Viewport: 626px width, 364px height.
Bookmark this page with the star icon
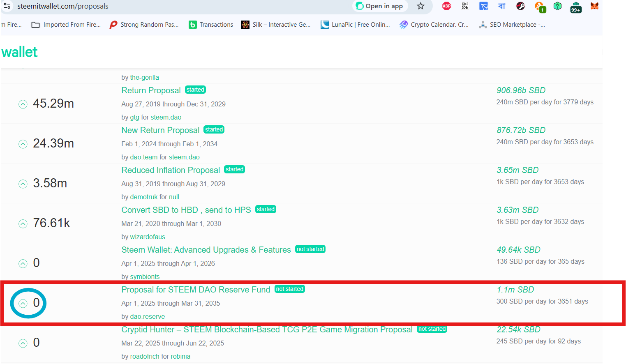coord(420,6)
